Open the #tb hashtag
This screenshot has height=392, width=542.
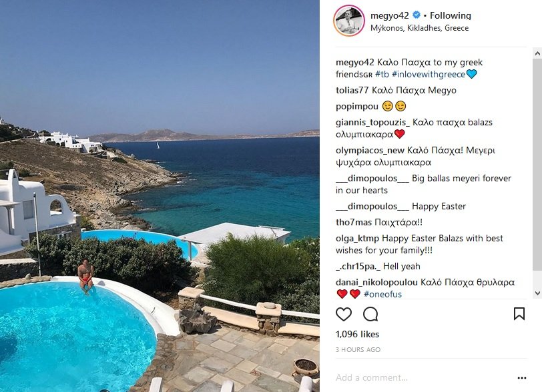click(382, 74)
